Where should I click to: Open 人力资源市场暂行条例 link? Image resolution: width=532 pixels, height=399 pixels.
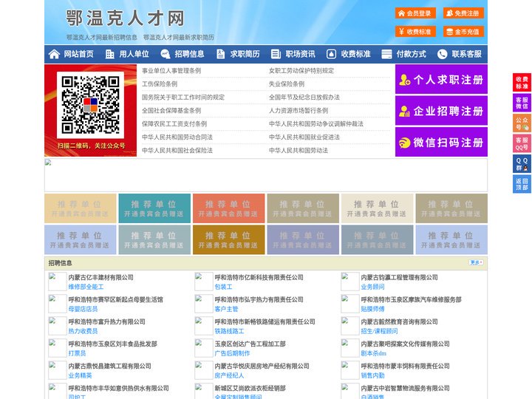299,110
